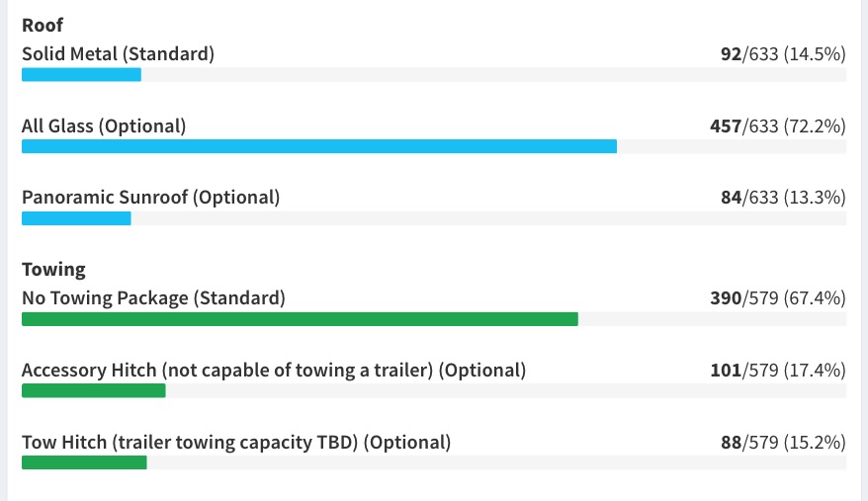Viewport: 868px width, 501px height.
Task: Click the All Glass (Optional) label
Action: (x=104, y=126)
